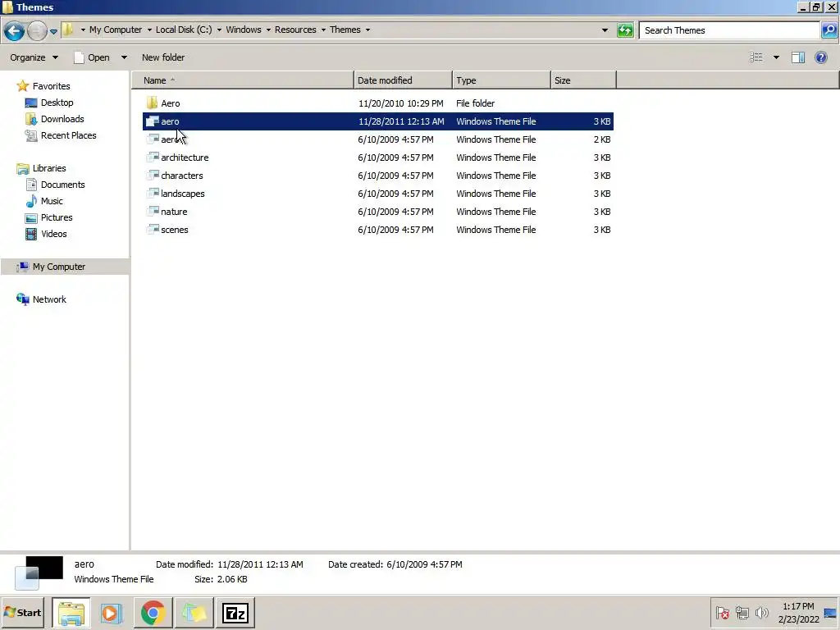Open the Pictures library
This screenshot has height=630, width=840.
pyautogui.click(x=57, y=217)
